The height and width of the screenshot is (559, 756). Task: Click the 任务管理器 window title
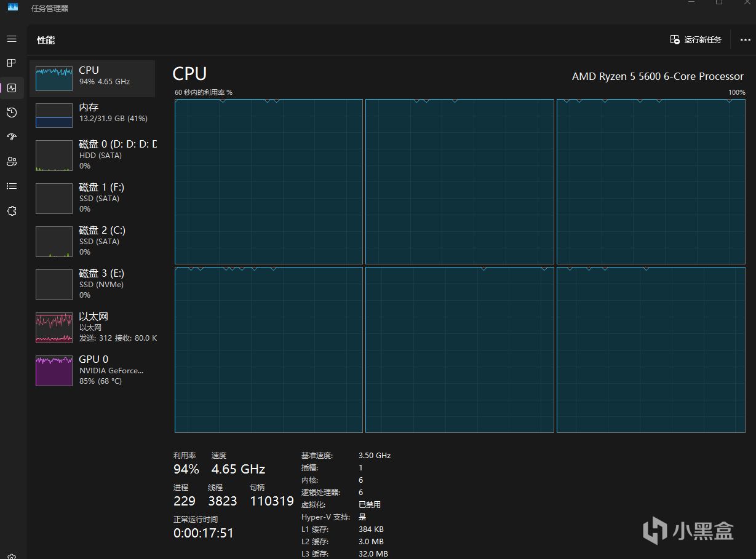click(x=50, y=8)
